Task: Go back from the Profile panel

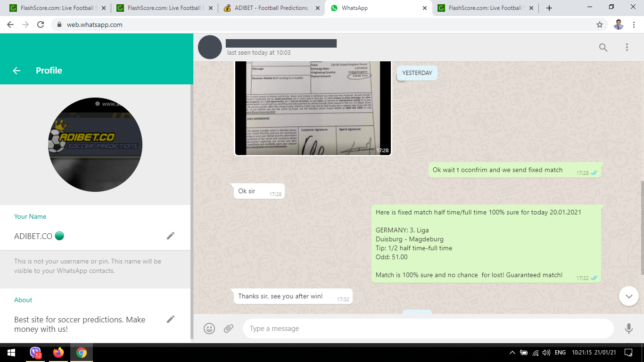Action: [17, 71]
